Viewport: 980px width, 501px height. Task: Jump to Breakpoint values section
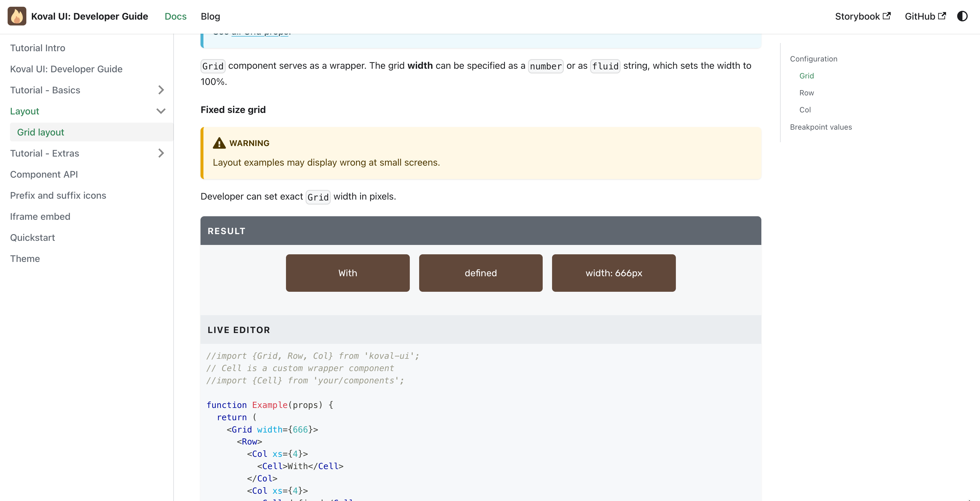820,127
